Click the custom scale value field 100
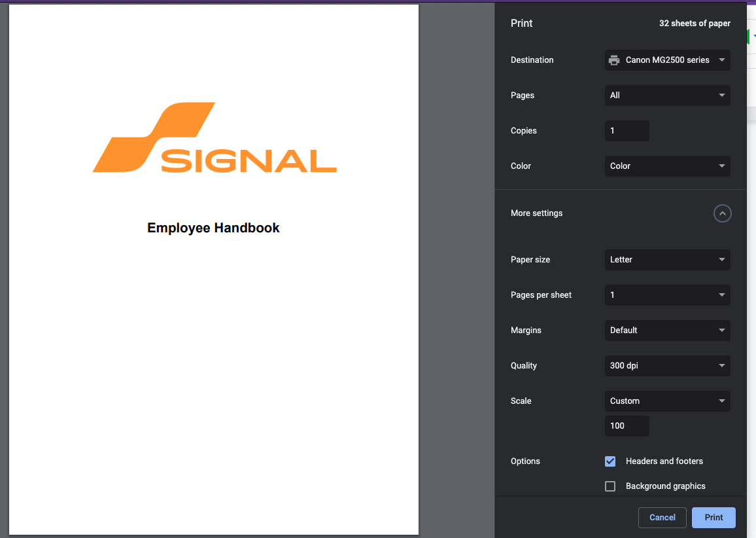The width and height of the screenshot is (756, 538). tap(627, 425)
